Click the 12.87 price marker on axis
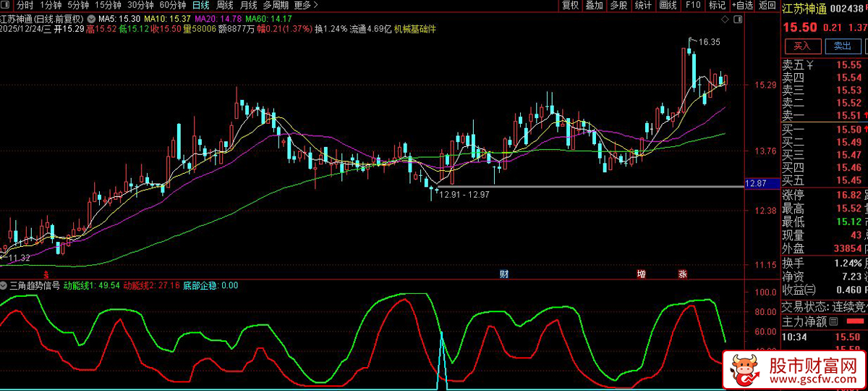This screenshot has width=868, height=391. pos(759,184)
